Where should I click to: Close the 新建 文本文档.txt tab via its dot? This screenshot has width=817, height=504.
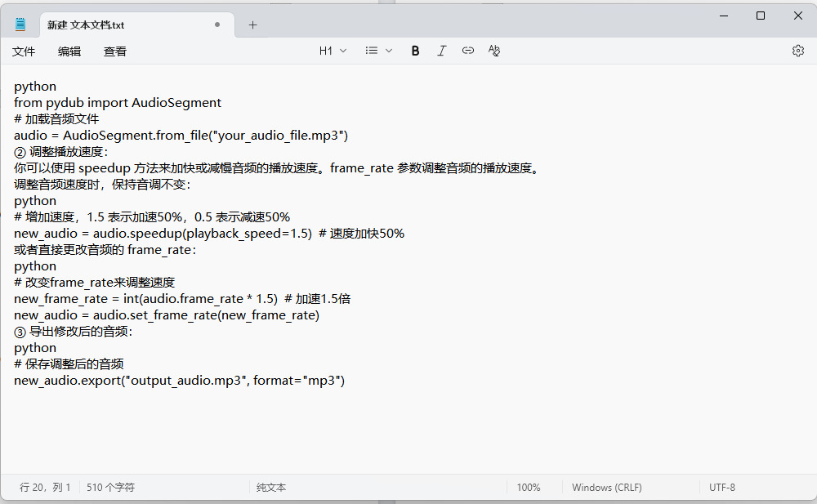[217, 25]
